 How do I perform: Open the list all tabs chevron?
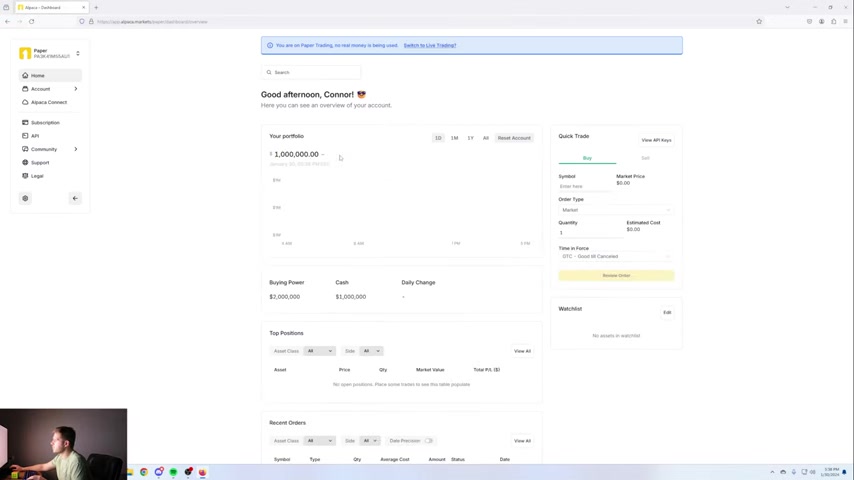(787, 8)
